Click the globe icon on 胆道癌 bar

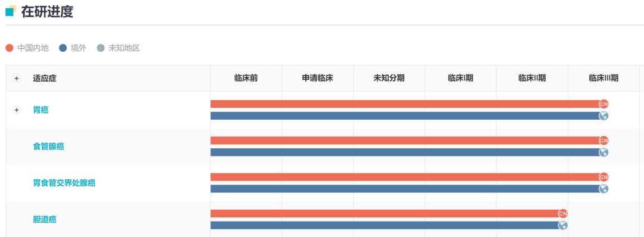coord(563,225)
